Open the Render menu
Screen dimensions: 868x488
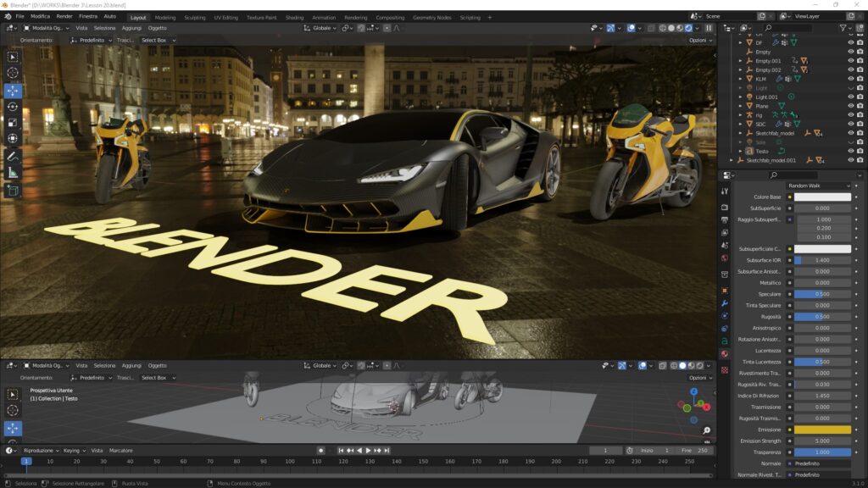64,17
